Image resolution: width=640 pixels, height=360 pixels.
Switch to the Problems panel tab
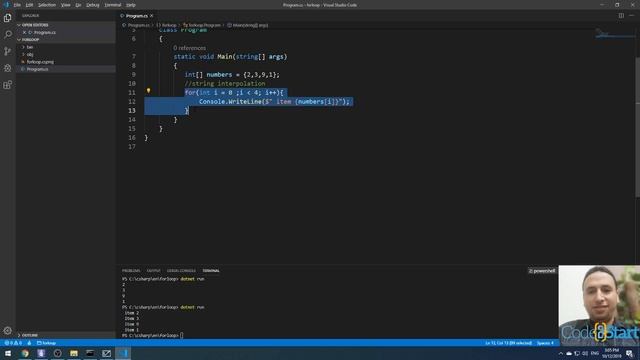click(131, 271)
